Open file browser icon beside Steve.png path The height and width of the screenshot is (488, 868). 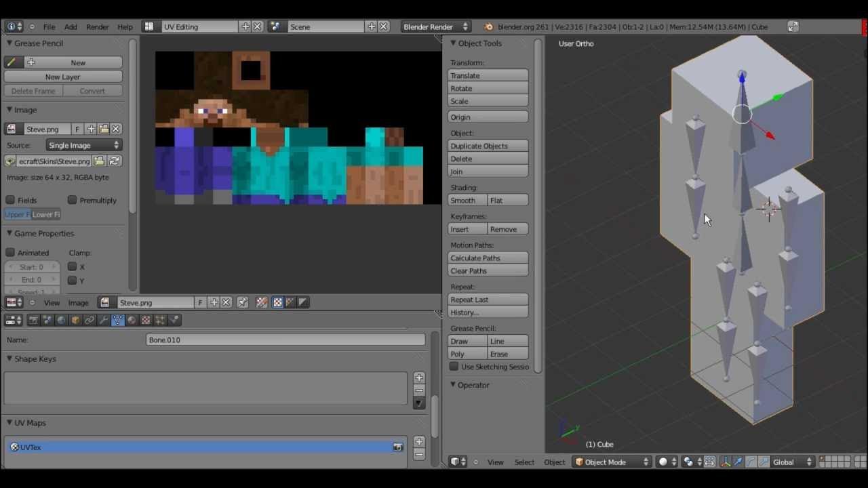pos(100,161)
